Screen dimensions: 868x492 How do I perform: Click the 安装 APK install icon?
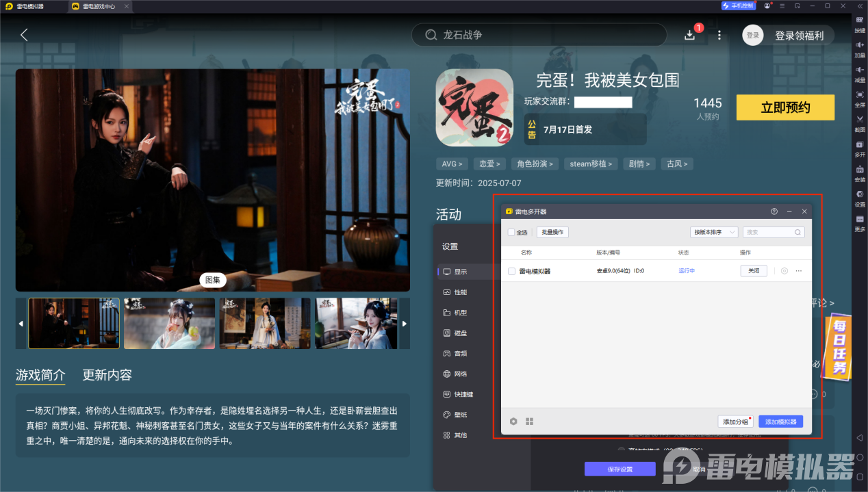(860, 170)
